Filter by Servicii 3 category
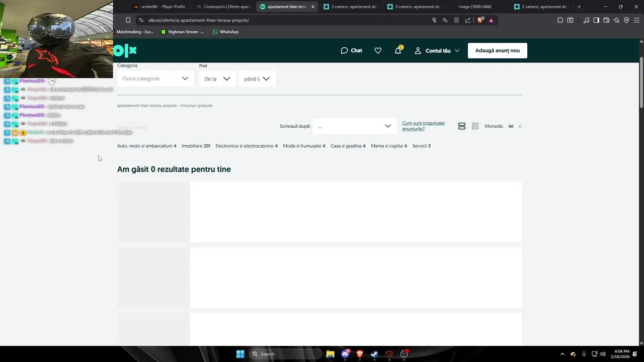 (421, 146)
